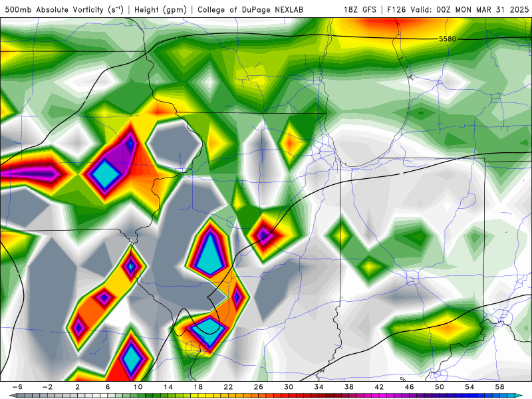Click the legend value 42
The width and height of the screenshot is (532, 399).
pyautogui.click(x=379, y=387)
